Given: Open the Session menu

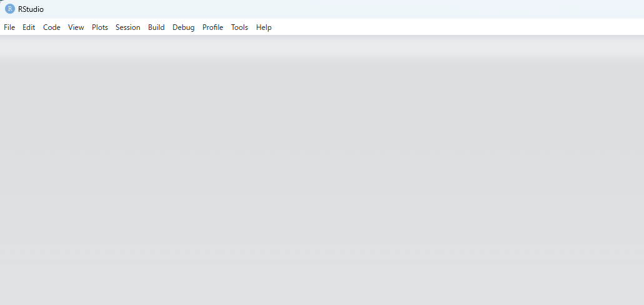Looking at the screenshot, I should click(x=127, y=27).
